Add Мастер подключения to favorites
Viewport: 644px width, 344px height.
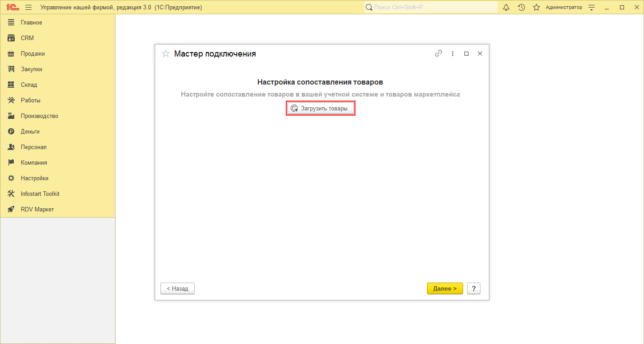tap(166, 54)
